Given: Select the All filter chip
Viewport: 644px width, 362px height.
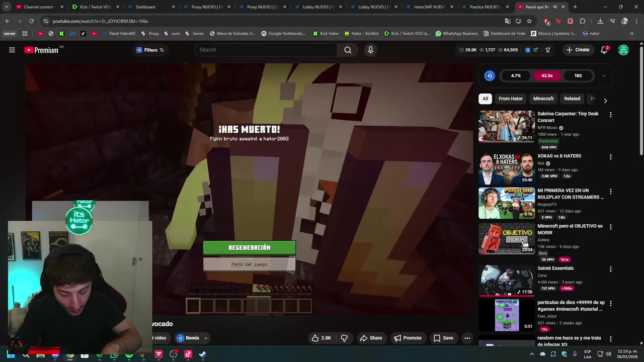Looking at the screenshot, I should (x=485, y=99).
